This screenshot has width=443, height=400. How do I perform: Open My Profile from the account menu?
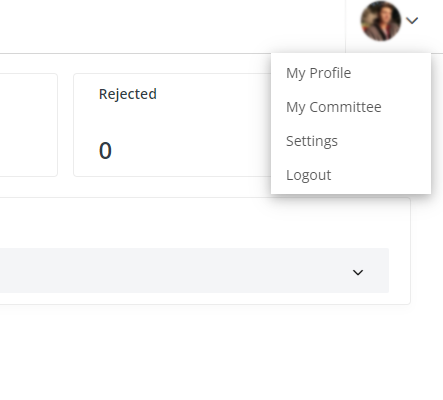tap(318, 73)
